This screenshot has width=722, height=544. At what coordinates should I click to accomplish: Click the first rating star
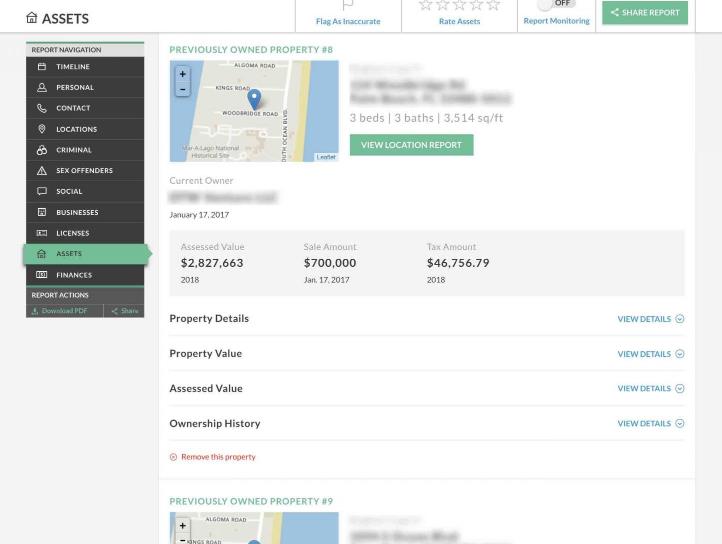[x=425, y=5]
